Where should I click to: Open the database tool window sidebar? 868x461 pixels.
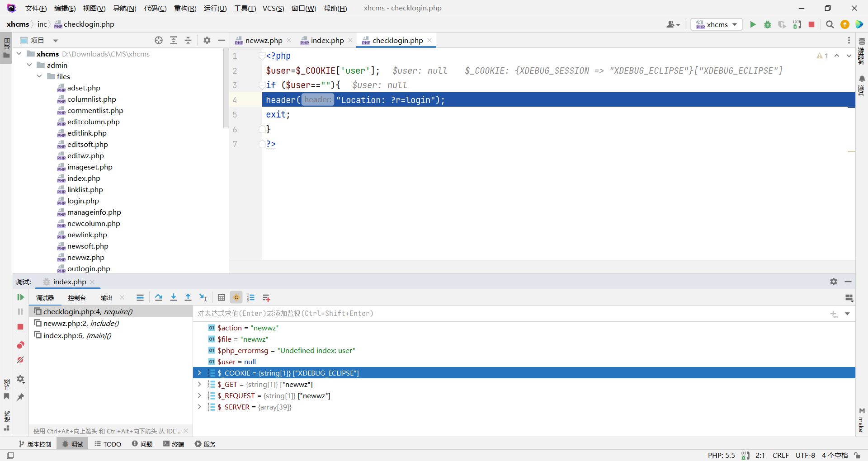(x=862, y=52)
